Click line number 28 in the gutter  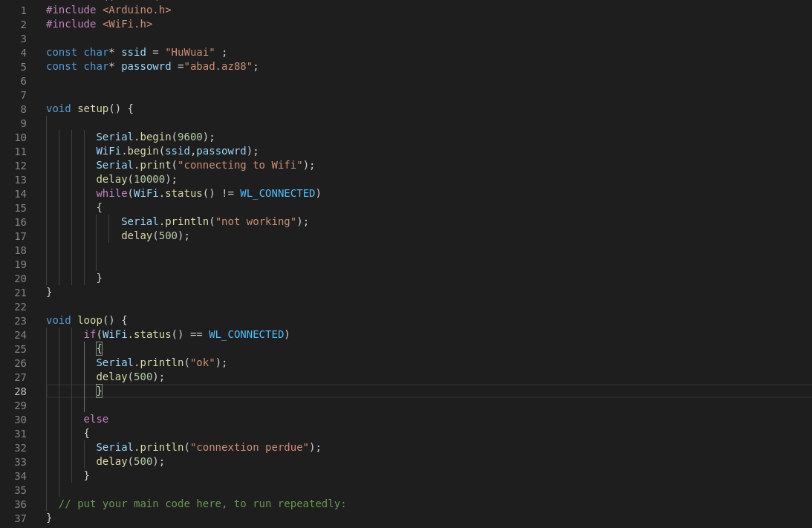tap(20, 391)
